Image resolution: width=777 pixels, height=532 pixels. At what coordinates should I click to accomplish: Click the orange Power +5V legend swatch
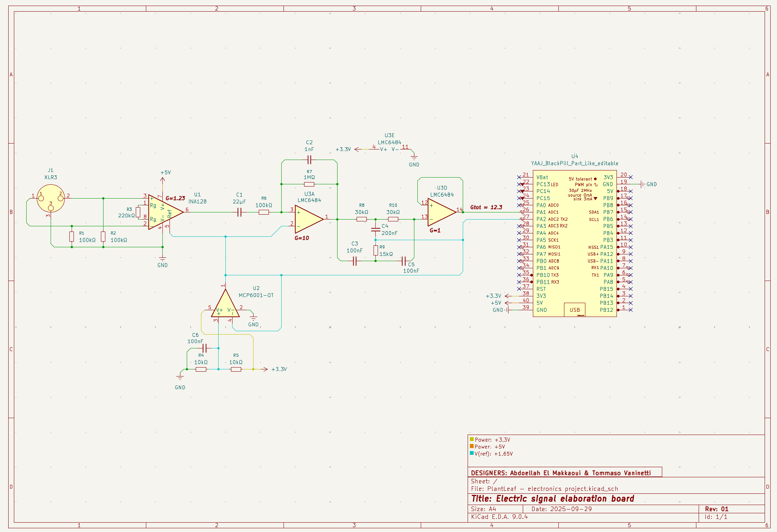[472, 446]
